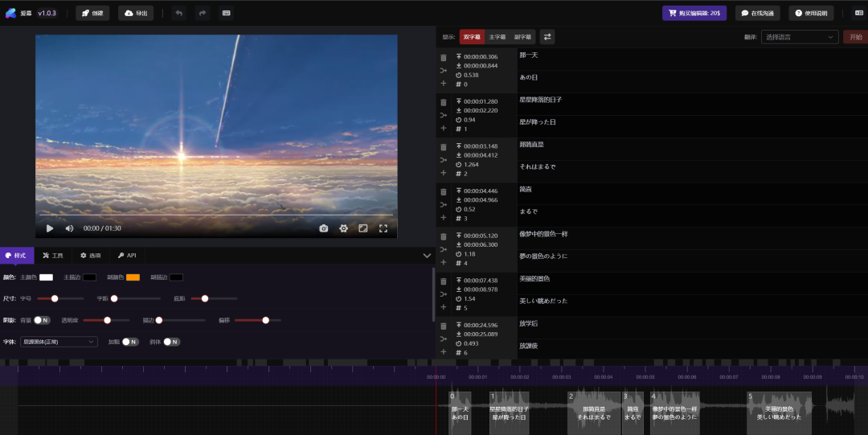Click the 创建 button
Screen dimensions: 868x435
pos(92,14)
